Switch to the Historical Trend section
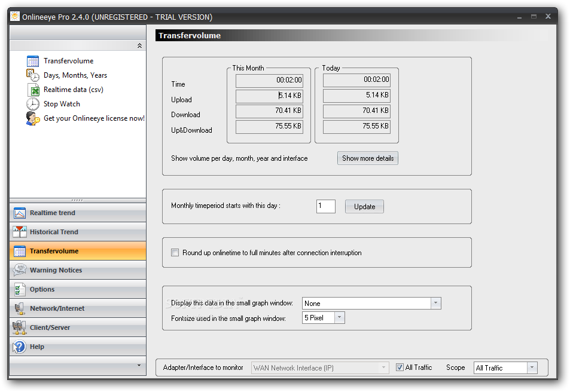This screenshot has width=570, height=392. pos(78,232)
